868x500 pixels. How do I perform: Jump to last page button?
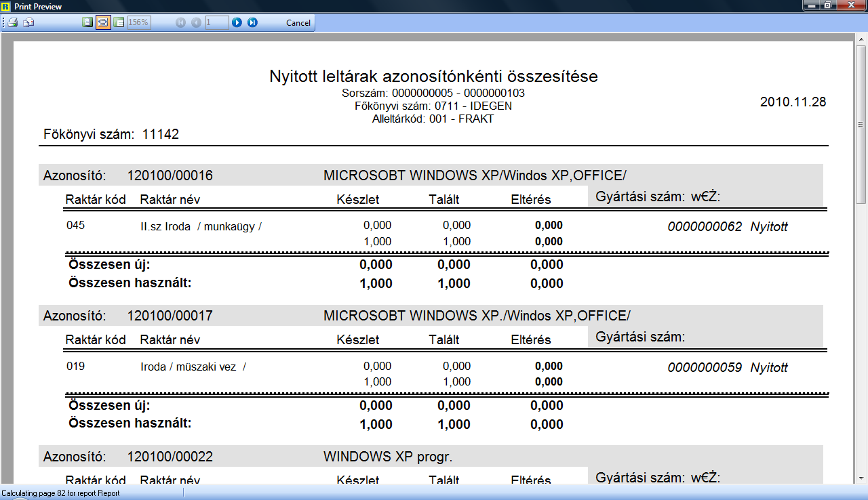[252, 22]
